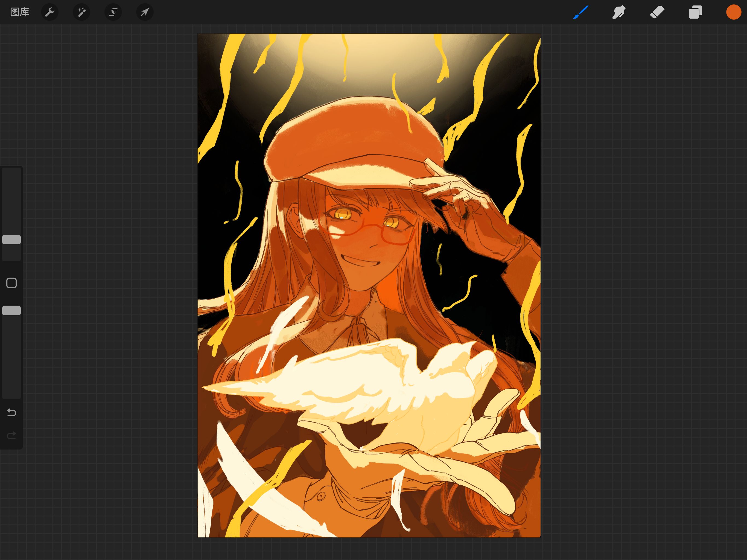Open the Actions wrench menu

click(50, 12)
